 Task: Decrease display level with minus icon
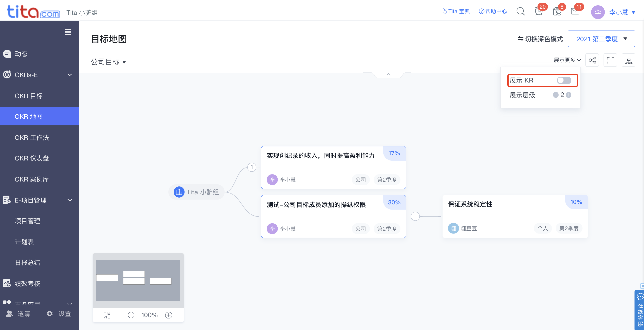tap(555, 95)
